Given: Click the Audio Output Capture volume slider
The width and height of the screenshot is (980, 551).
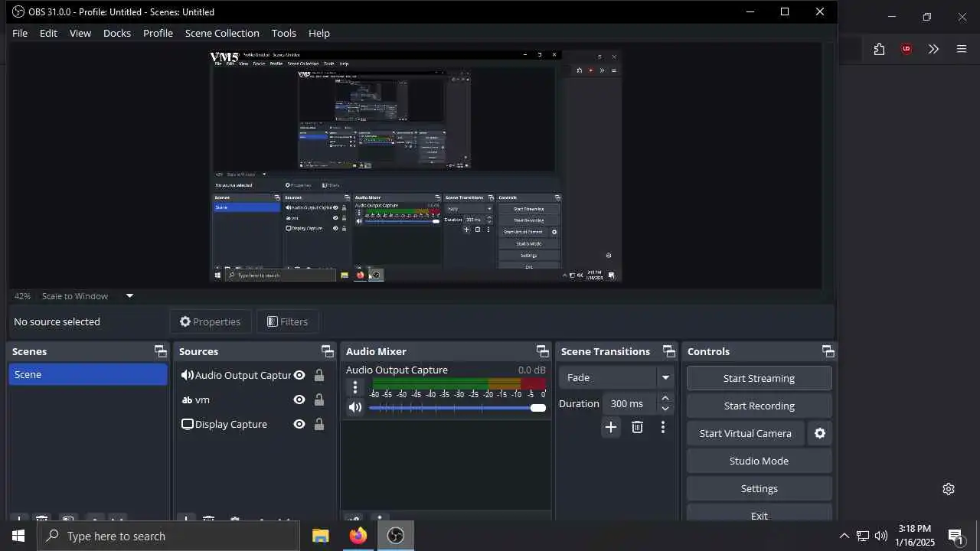Looking at the screenshot, I should 457,408.
